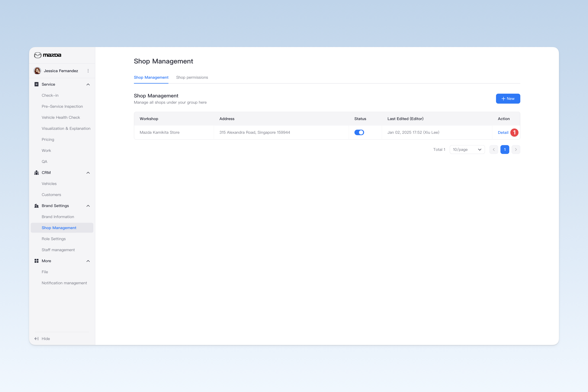Click the Brand Settings building icon
The height and width of the screenshot is (392, 588).
(x=36, y=206)
